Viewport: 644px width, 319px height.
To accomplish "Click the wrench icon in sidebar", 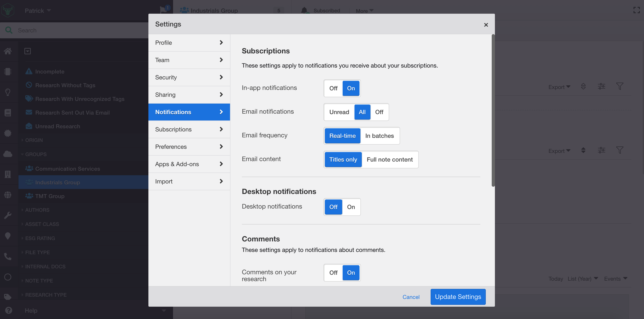I will [8, 215].
